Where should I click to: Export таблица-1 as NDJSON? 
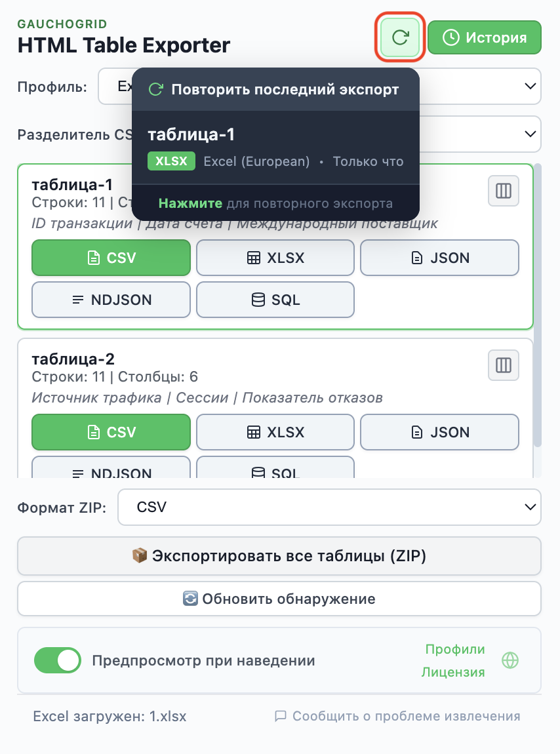pos(111,300)
